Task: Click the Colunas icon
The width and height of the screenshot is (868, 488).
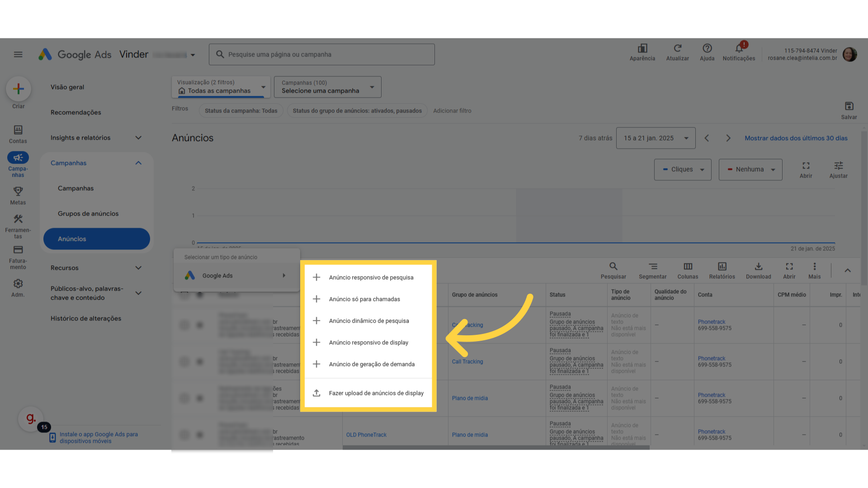Action: tap(688, 267)
